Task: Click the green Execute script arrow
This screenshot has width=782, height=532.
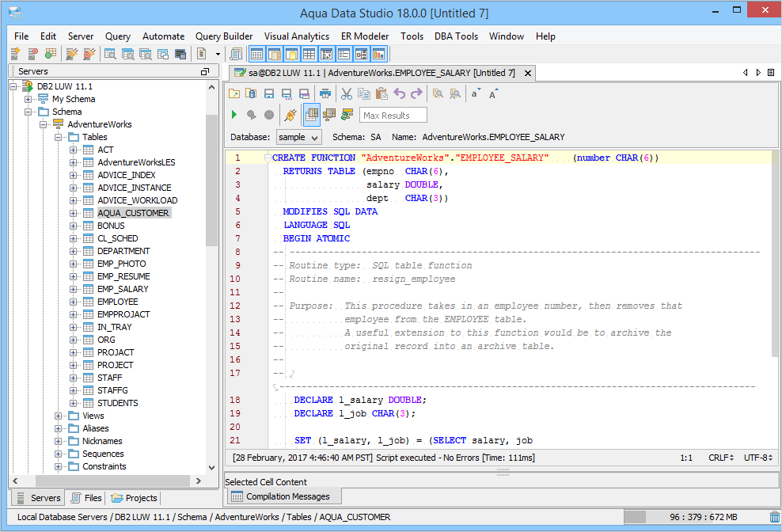Action: pyautogui.click(x=234, y=115)
